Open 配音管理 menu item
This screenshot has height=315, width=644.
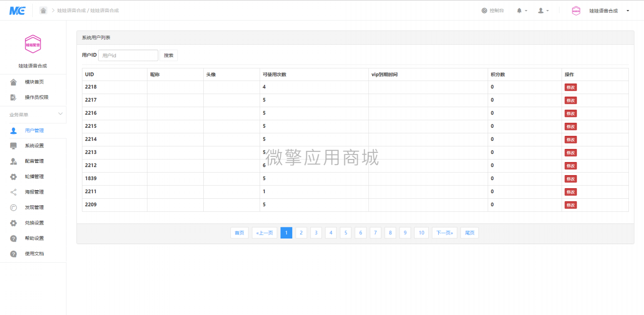(x=33, y=161)
